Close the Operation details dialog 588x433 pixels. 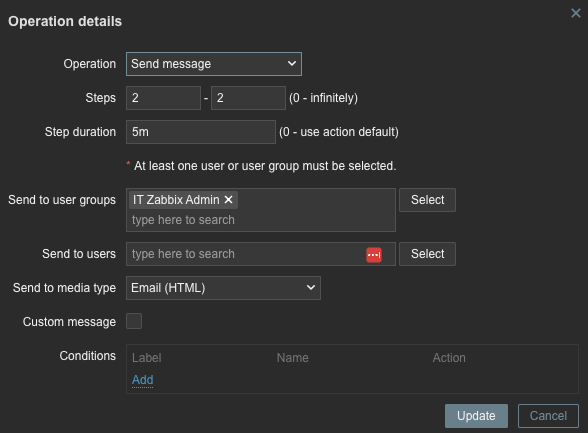[576, 13]
